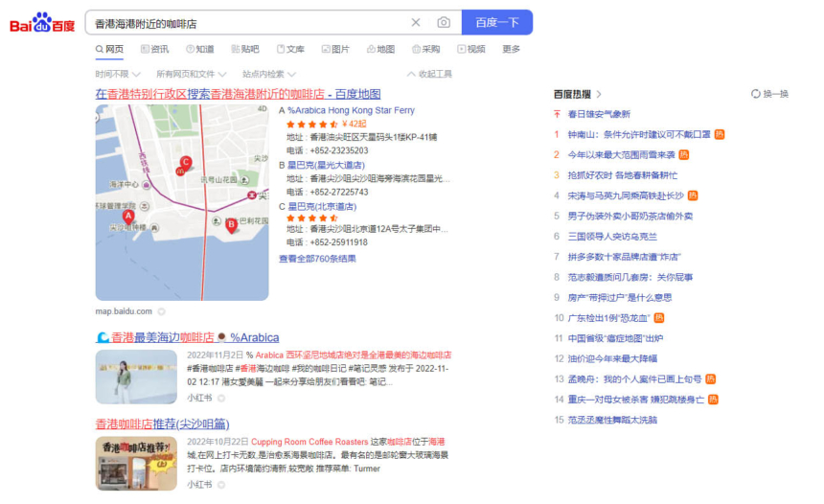Image resolution: width=824 pixels, height=504 pixels.
Task: Click map marker B
Action: (x=231, y=225)
